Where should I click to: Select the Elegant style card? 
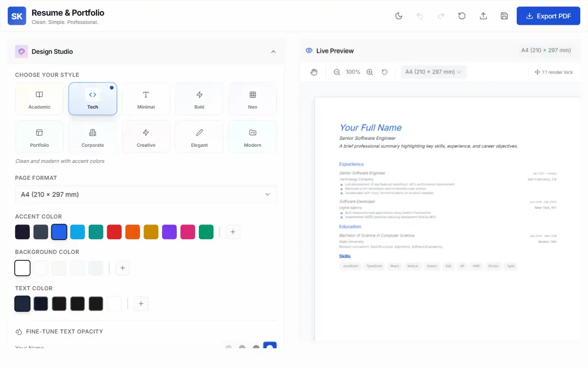[199, 137]
